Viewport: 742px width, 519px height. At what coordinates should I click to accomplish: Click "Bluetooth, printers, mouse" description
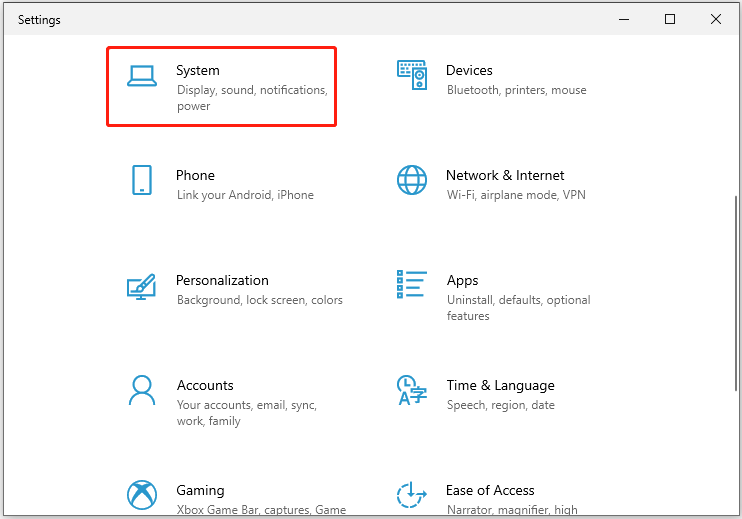[516, 90]
